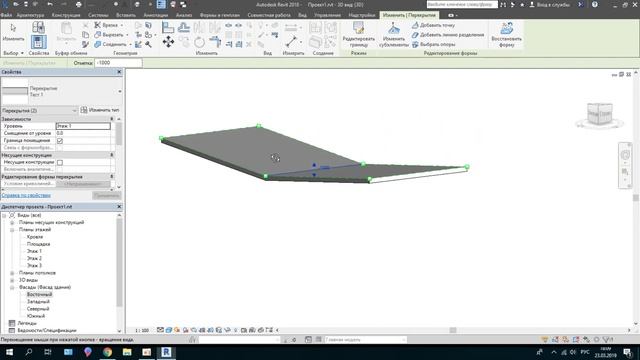Select the Кровля floor plan
640x360 pixels.
tap(35, 237)
